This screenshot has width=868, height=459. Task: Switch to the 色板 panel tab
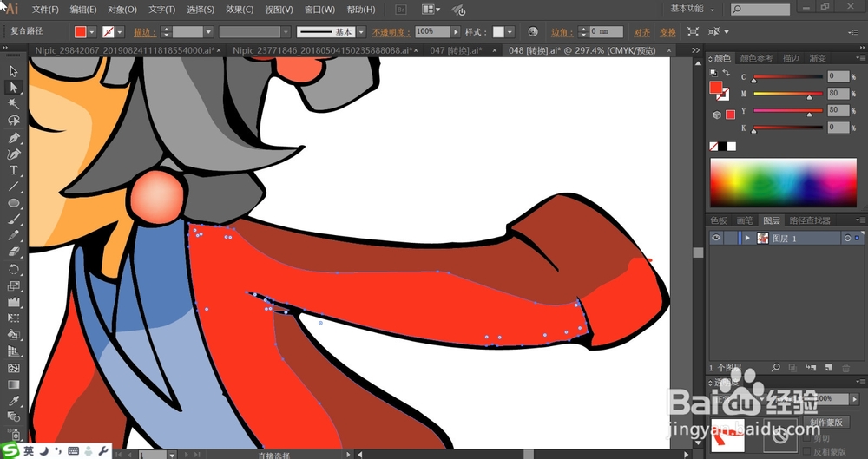click(719, 220)
